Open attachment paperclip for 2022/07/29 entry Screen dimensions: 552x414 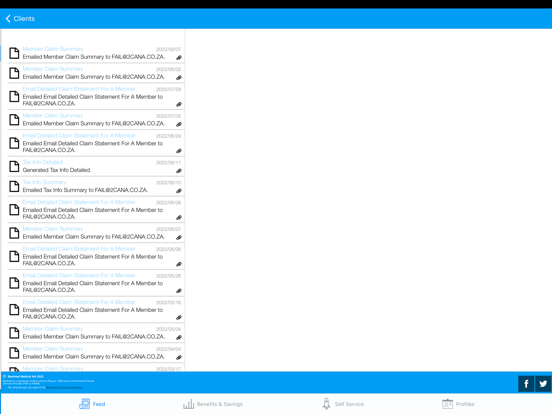(179, 104)
